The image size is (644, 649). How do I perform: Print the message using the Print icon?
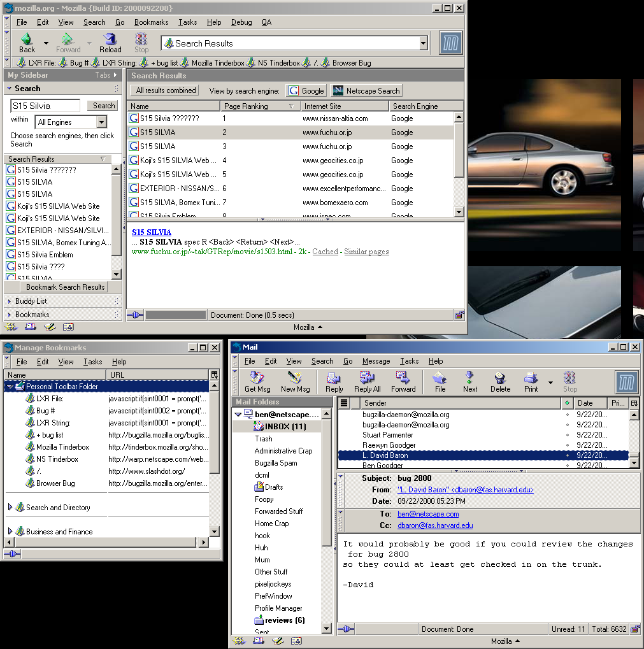(x=531, y=378)
